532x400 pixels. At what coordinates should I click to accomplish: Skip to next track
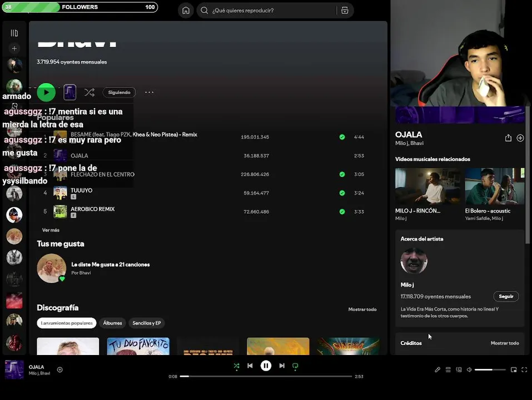pyautogui.click(x=282, y=366)
